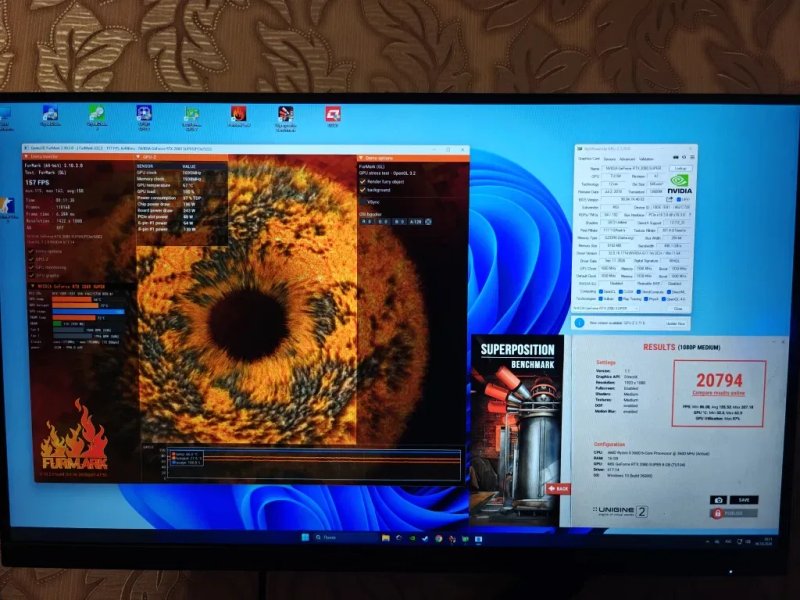The image size is (800, 600).
Task: Click the Windows taskbar search box
Action: click(346, 538)
